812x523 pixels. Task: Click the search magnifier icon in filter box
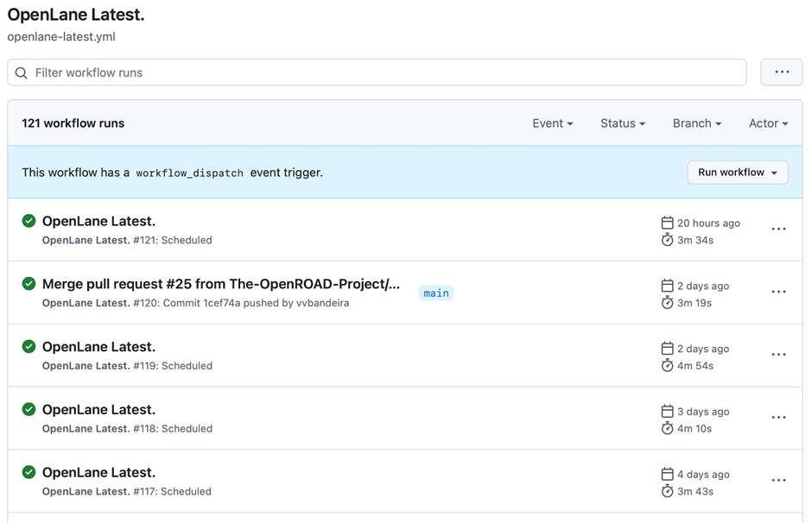[22, 72]
